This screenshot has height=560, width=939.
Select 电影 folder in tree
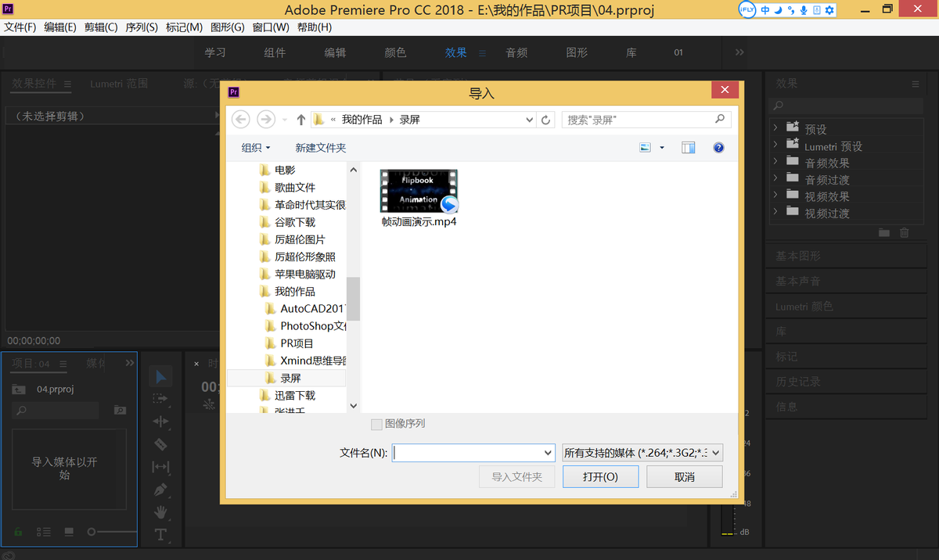(x=285, y=169)
